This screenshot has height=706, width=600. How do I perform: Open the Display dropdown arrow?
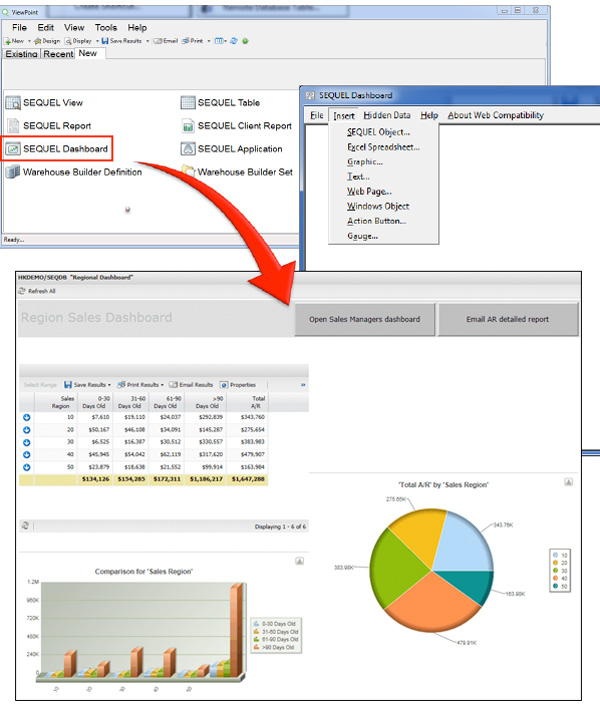[x=97, y=41]
